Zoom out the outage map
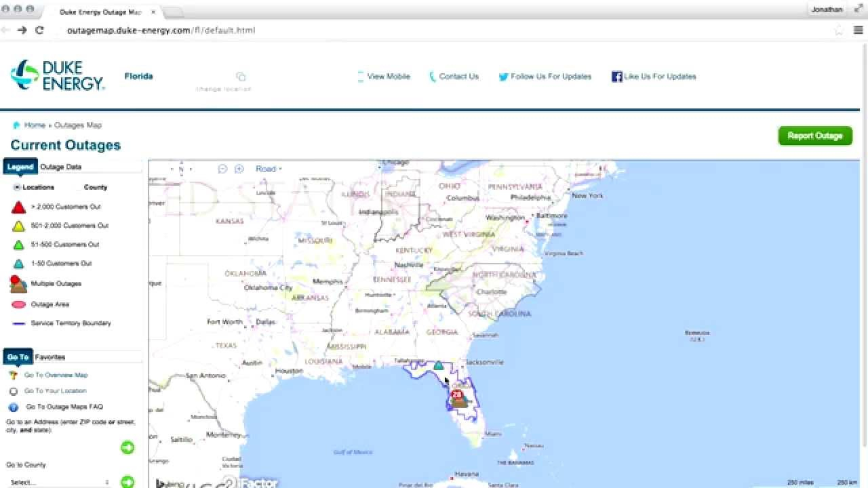Viewport: 868px width, 488px height. (222, 169)
